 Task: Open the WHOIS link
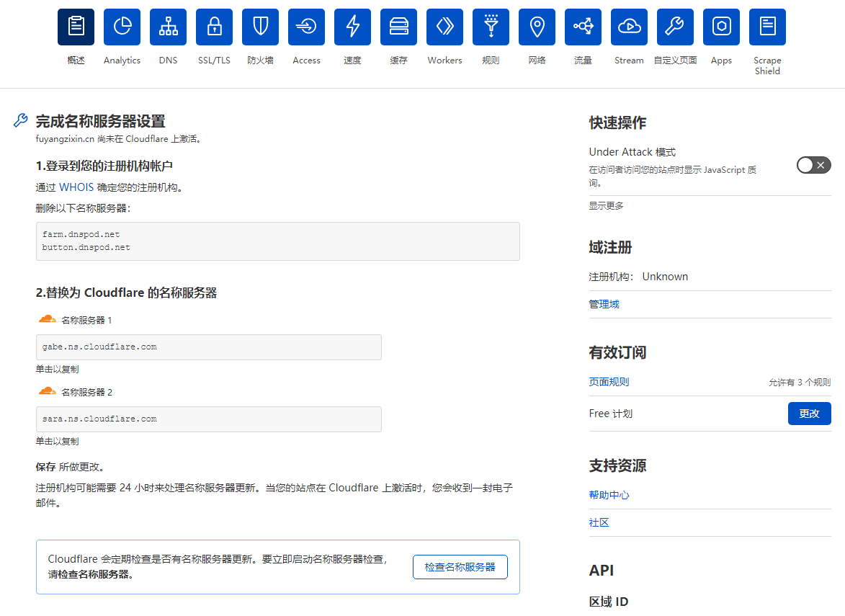(x=76, y=187)
